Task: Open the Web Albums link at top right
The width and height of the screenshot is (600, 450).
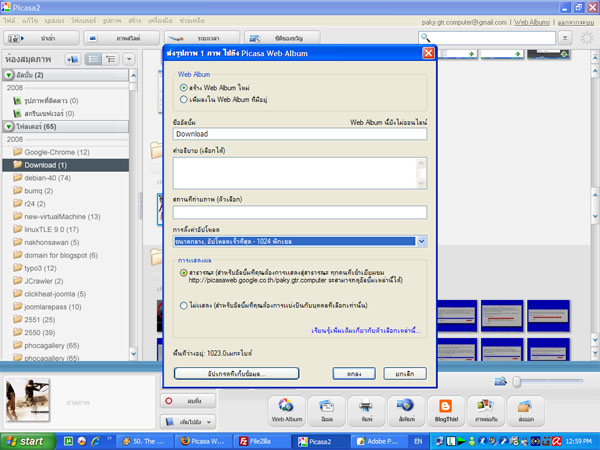Action: [x=532, y=23]
